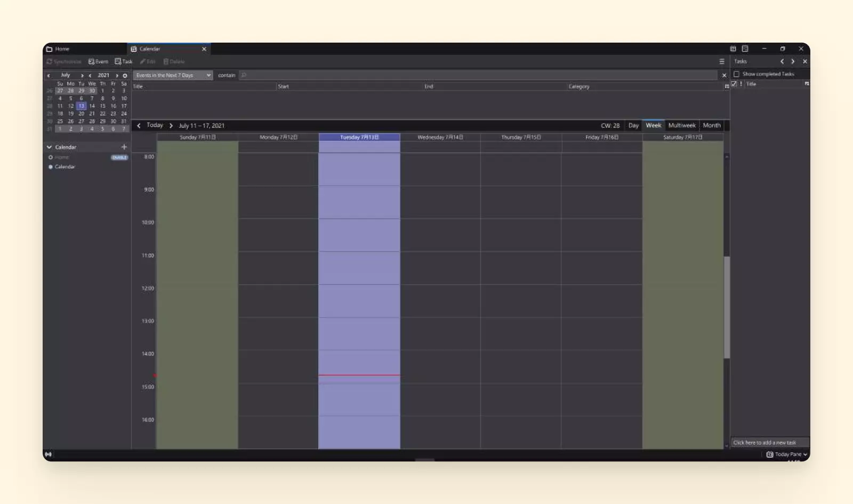Open the tasks tab icon in title bar
Viewport: 853px width, 504px height.
click(745, 49)
